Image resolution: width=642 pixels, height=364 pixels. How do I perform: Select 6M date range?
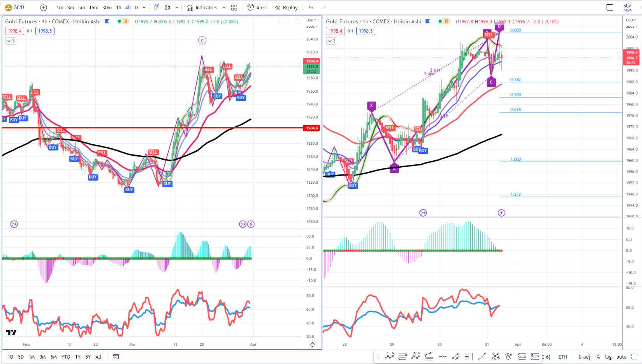pyautogui.click(x=54, y=357)
